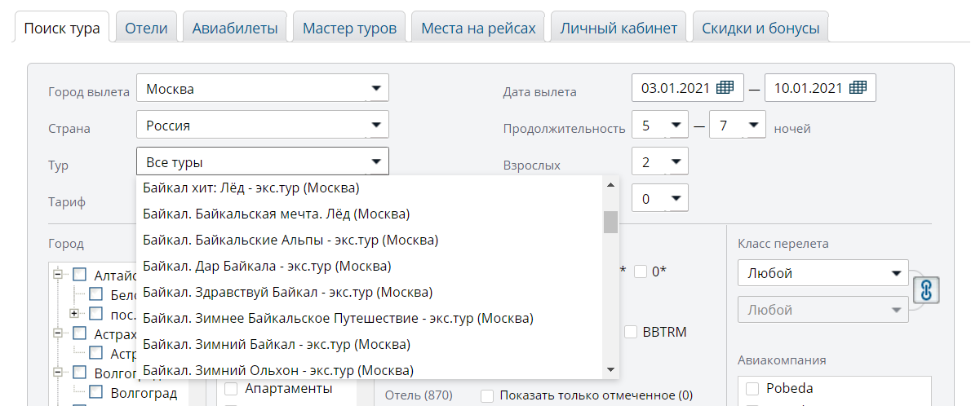Open calendar for departure start date
Viewport: 980px width, 406px height.
(725, 88)
